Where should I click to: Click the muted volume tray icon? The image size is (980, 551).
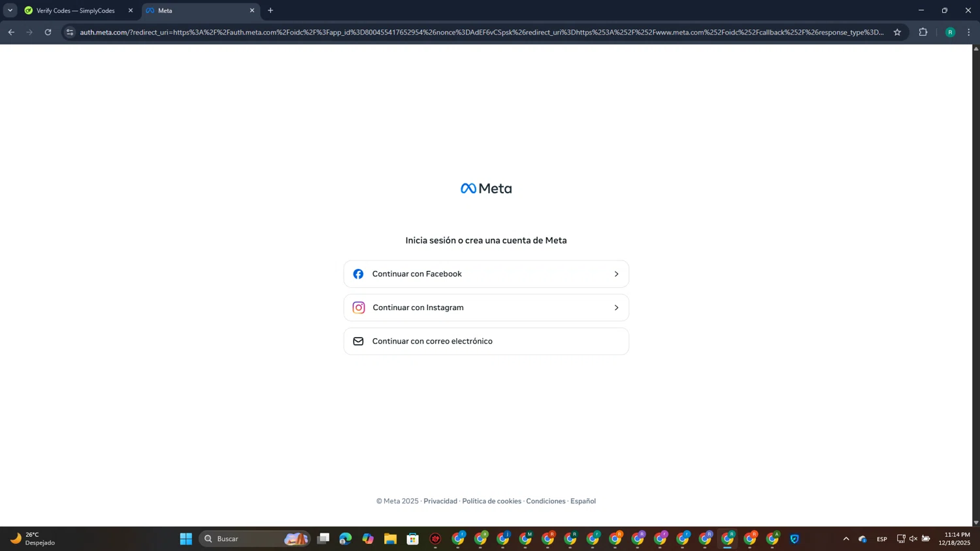point(913,539)
